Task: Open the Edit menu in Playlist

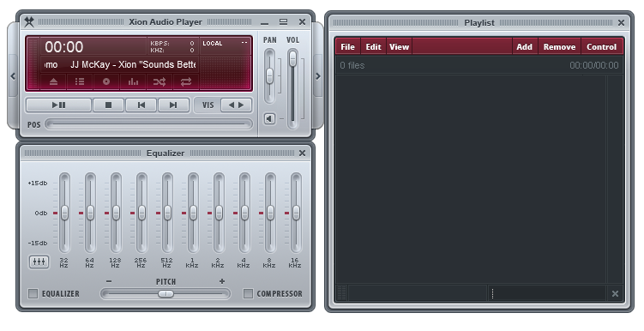Action: (x=373, y=47)
